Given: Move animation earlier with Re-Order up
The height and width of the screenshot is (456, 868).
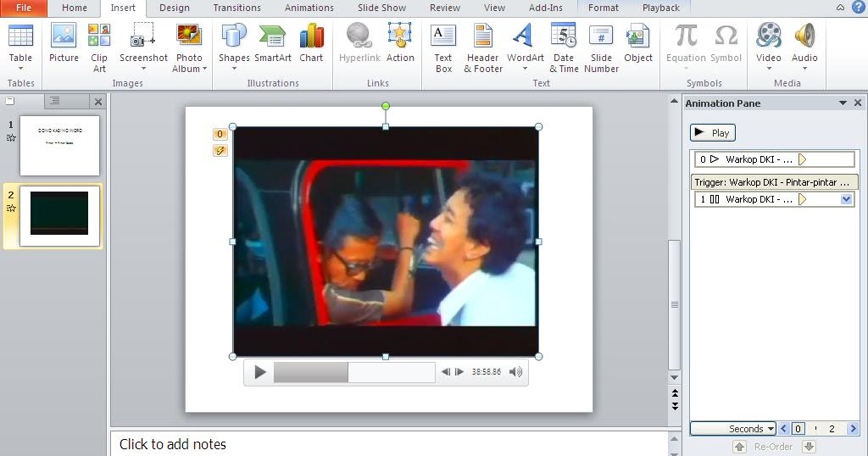Looking at the screenshot, I should point(739,446).
